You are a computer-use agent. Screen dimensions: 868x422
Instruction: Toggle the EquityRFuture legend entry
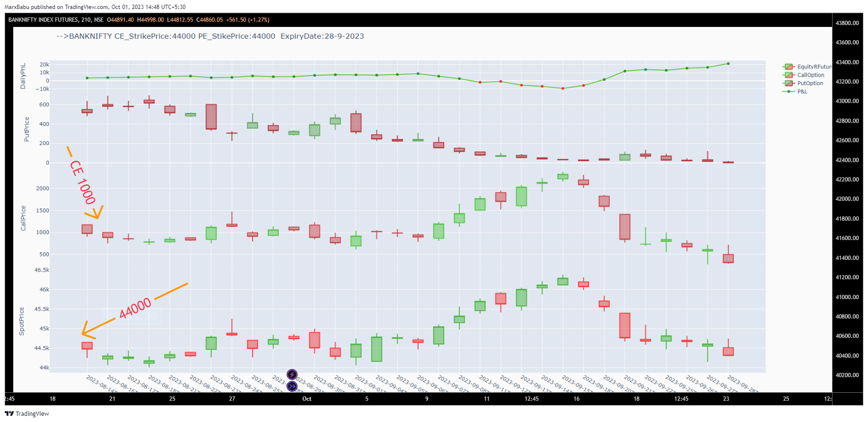tap(807, 67)
